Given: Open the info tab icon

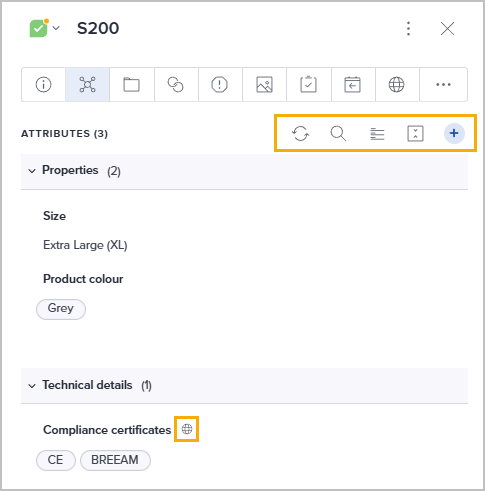Looking at the screenshot, I should pyautogui.click(x=43, y=84).
